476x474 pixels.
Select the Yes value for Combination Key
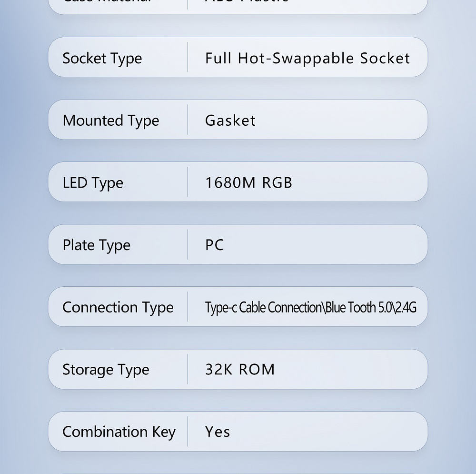(x=218, y=432)
